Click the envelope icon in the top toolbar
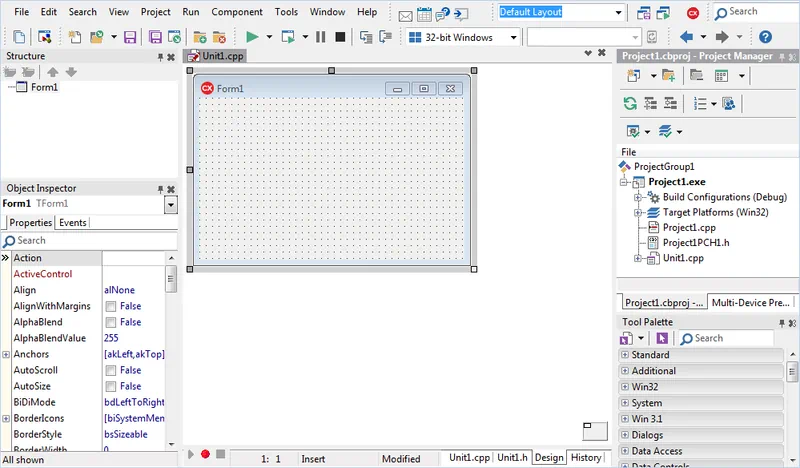The image size is (800, 468). (x=406, y=16)
